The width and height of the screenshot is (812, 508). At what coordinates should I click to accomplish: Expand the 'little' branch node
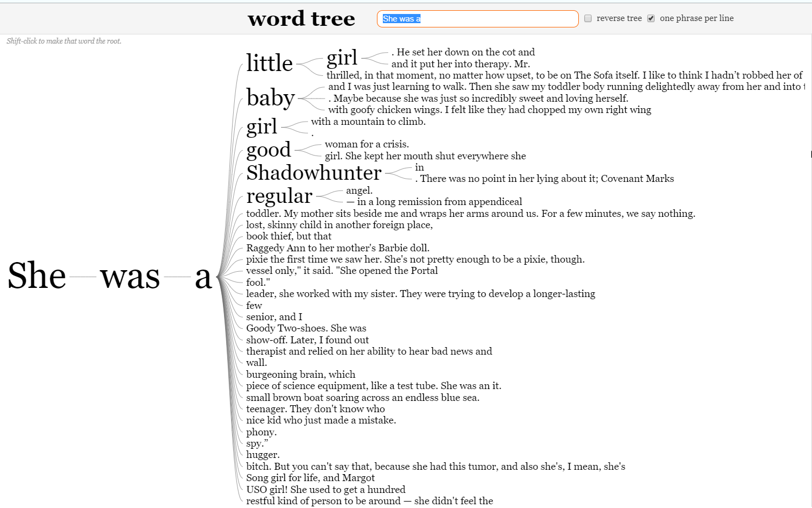point(269,63)
